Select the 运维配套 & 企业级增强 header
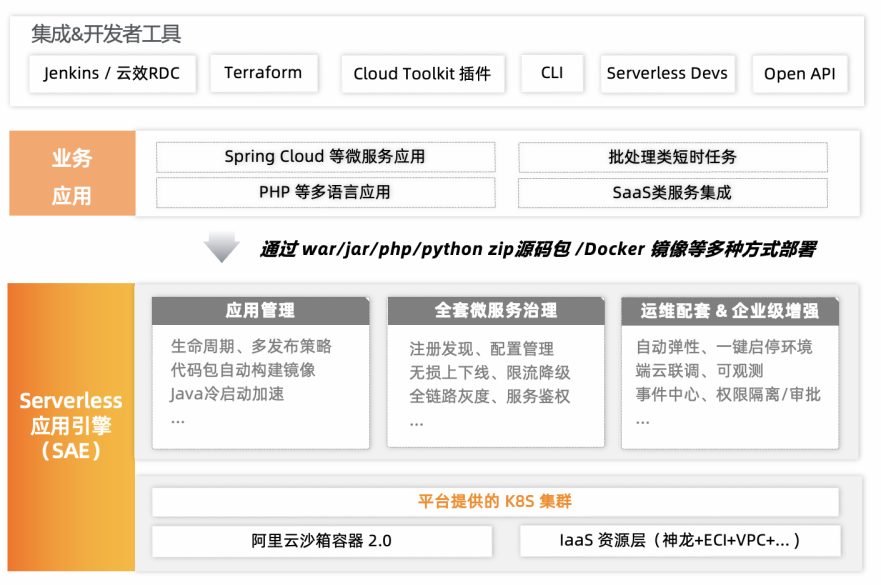This screenshot has width=881, height=585. [730, 311]
